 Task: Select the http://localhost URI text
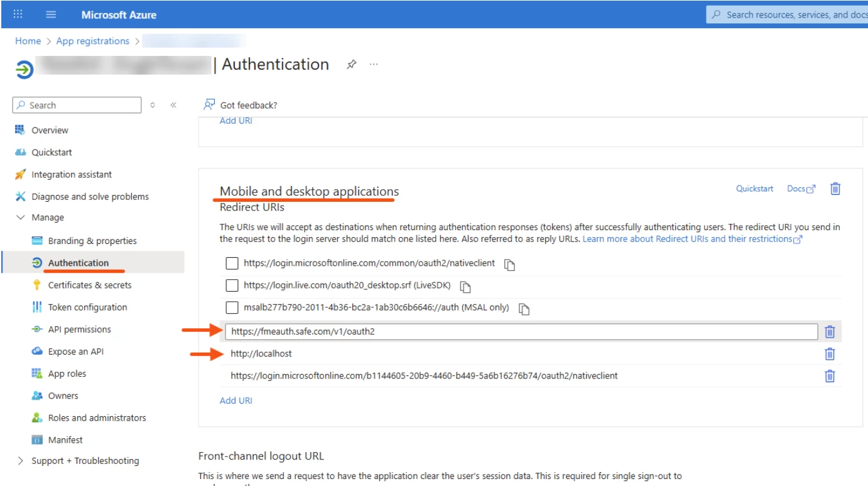(x=261, y=354)
